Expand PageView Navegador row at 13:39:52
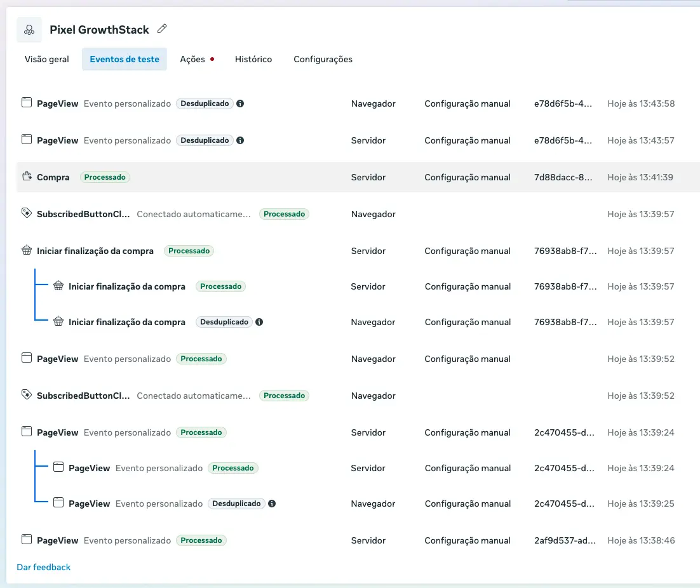Viewport: 700px width, 588px height. point(358,359)
